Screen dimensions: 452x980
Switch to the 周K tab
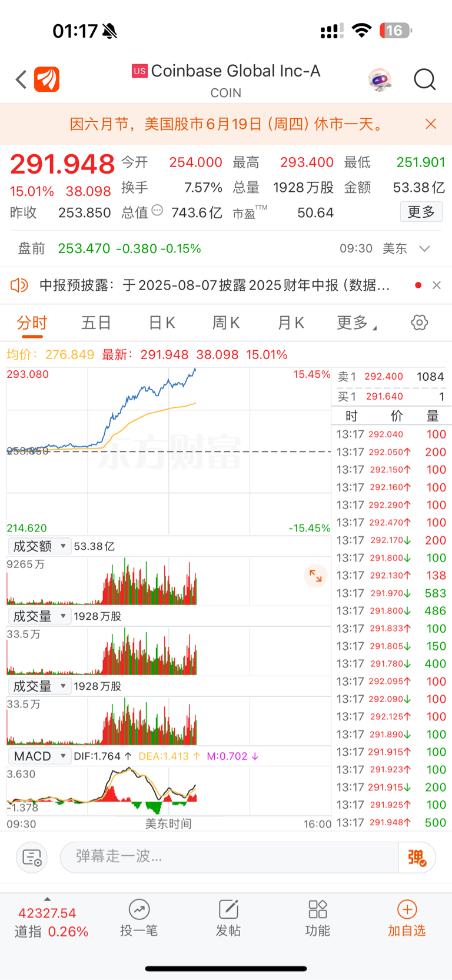click(226, 323)
